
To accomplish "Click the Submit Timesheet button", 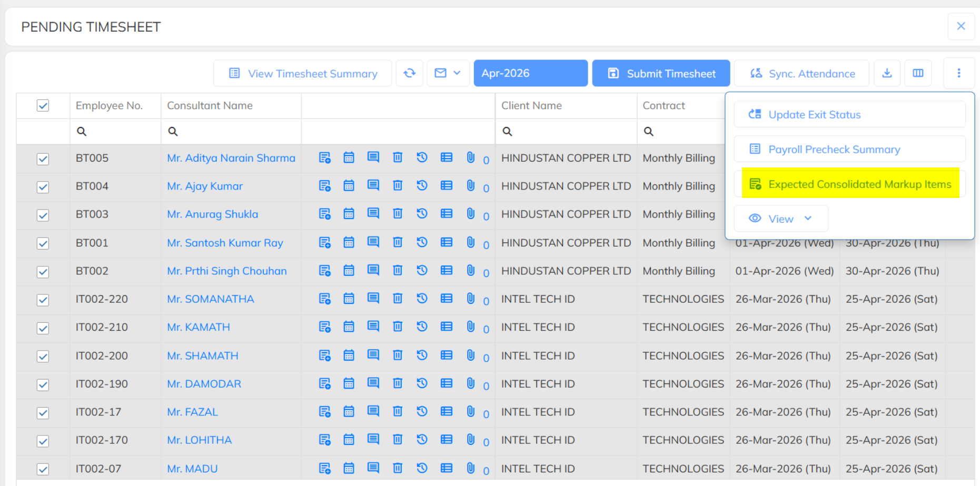I will tap(661, 73).
